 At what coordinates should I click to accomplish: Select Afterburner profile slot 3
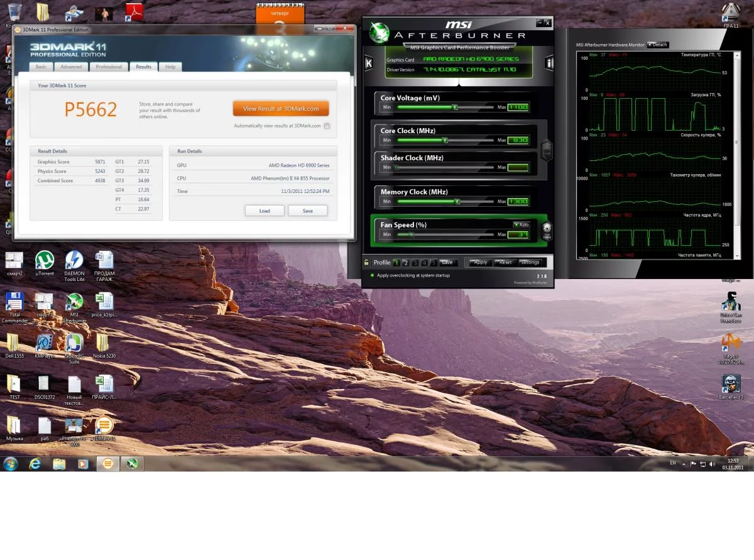tap(415, 263)
